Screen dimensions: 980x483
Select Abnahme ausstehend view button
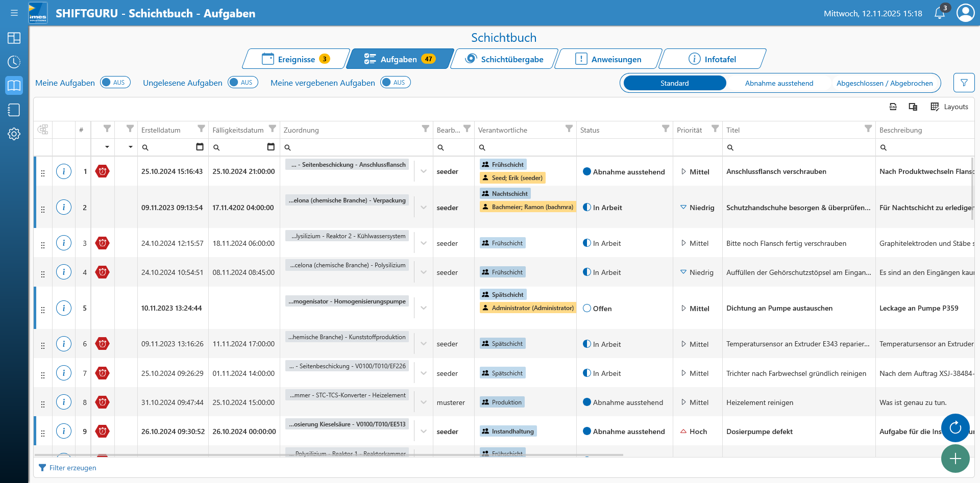(x=779, y=83)
